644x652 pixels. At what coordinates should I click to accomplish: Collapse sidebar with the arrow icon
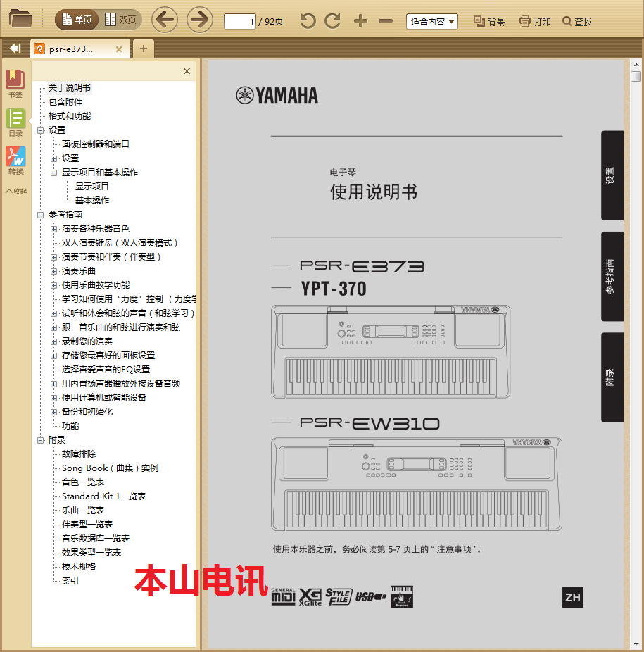coord(15,49)
